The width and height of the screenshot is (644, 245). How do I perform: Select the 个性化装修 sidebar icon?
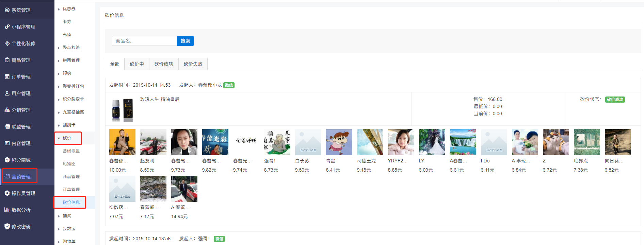point(7,43)
